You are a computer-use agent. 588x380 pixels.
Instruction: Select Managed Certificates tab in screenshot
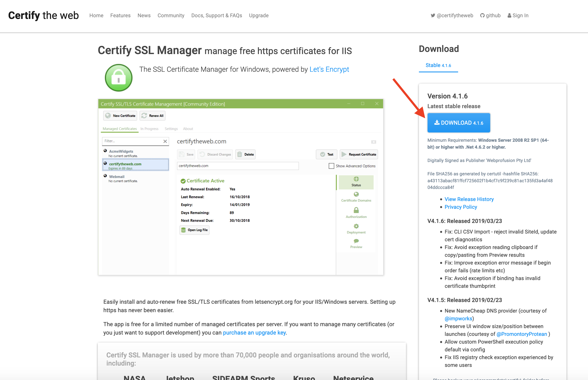click(120, 129)
